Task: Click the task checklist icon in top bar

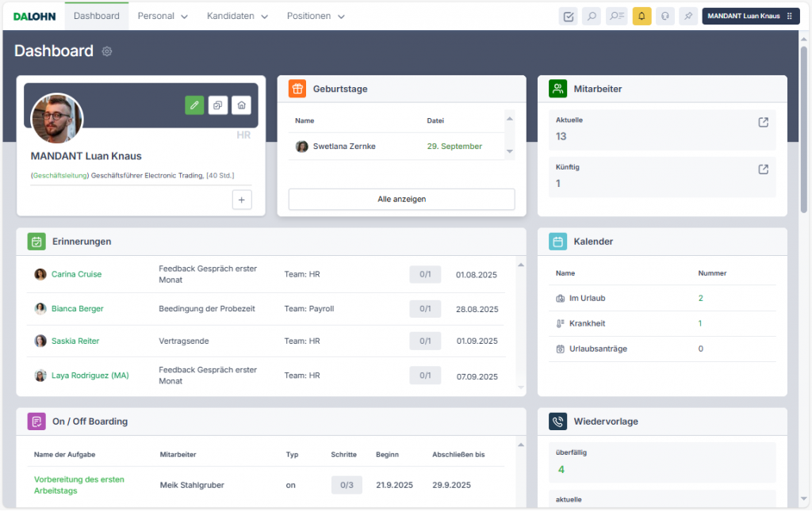Action: [568, 16]
